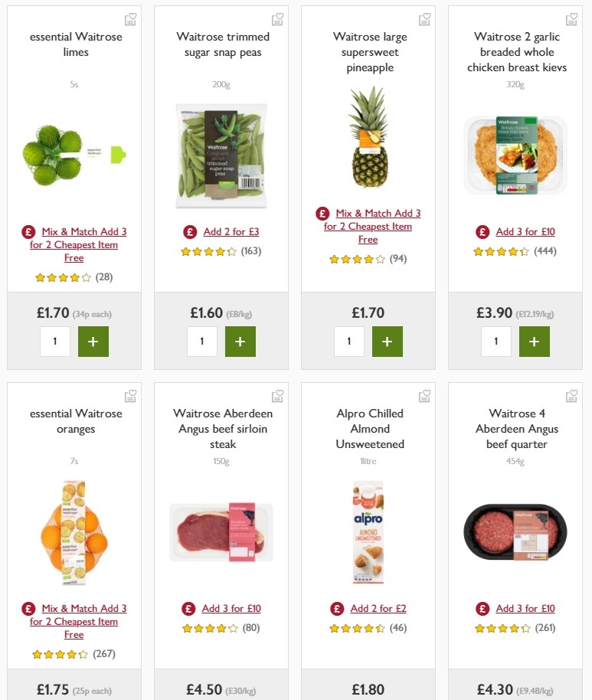This screenshot has height=700, width=592.
Task: Click the Aberdeen Angus beef quarter thumbnail
Action: tap(515, 532)
